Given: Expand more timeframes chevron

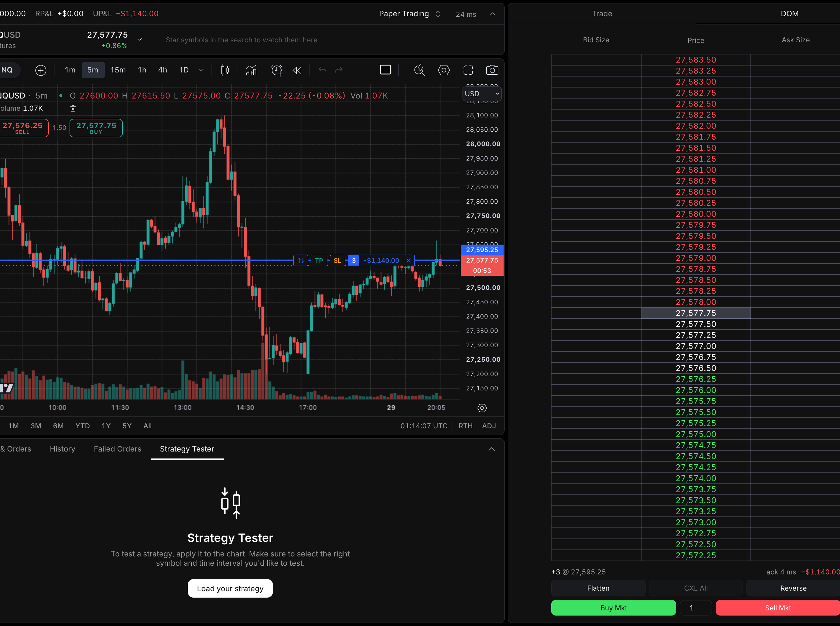Looking at the screenshot, I should coord(201,70).
